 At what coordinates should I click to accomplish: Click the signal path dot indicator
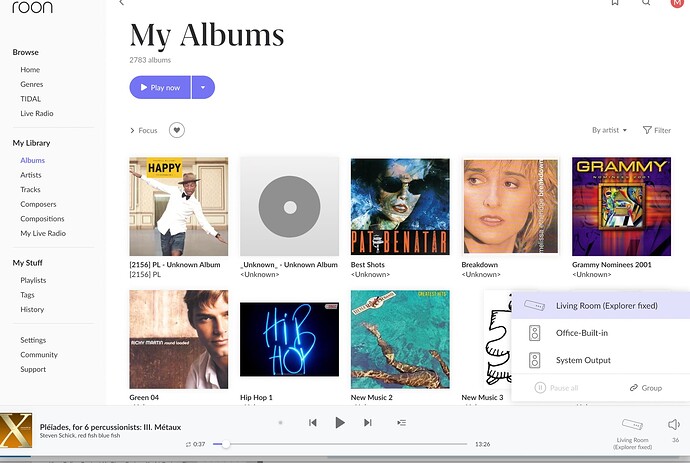point(280,423)
